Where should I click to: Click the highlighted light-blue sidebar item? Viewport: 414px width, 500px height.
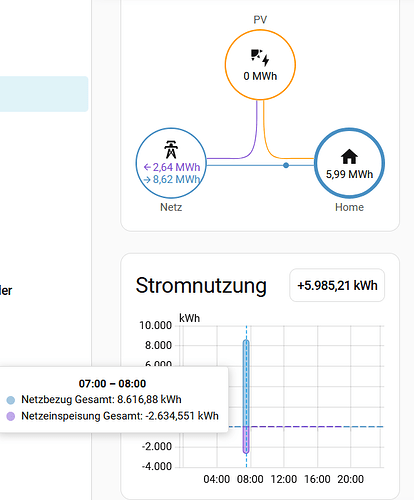pyautogui.click(x=44, y=94)
